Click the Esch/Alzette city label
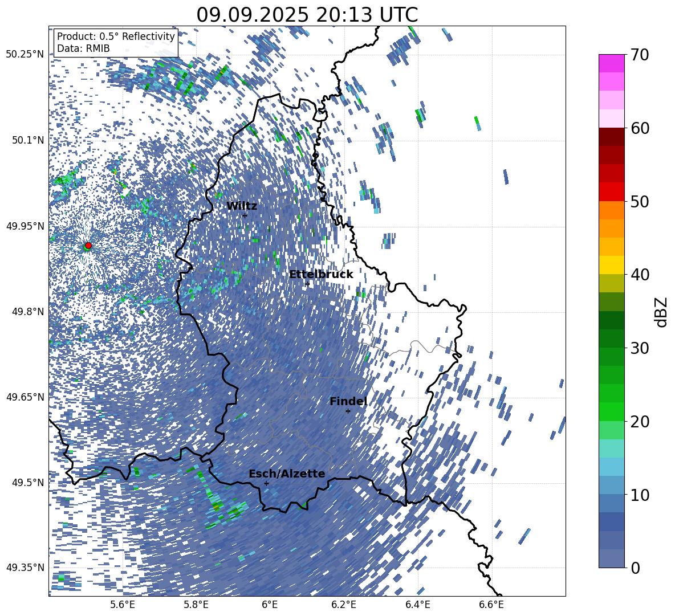 pos(287,474)
